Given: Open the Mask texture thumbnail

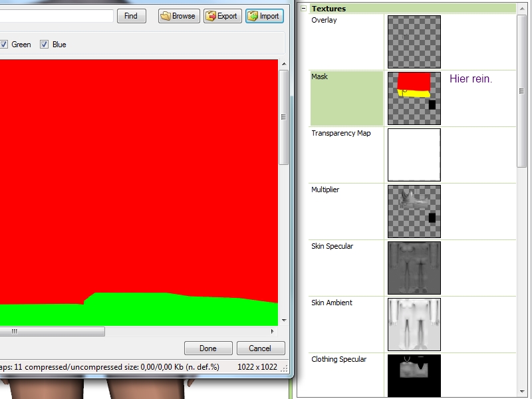Looking at the screenshot, I should click(414, 98).
